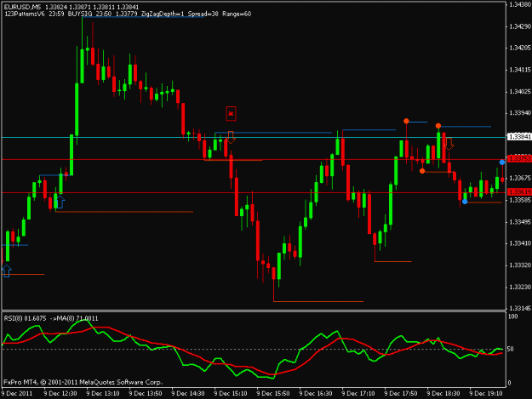Click the 1.34115 price axis label
This screenshot has width=532, height=399.
pos(520,70)
